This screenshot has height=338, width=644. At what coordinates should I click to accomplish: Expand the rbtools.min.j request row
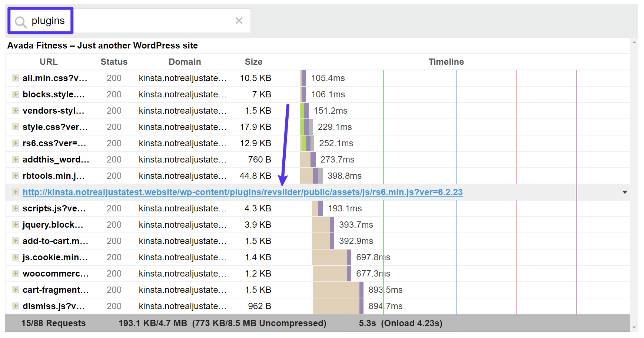point(15,176)
